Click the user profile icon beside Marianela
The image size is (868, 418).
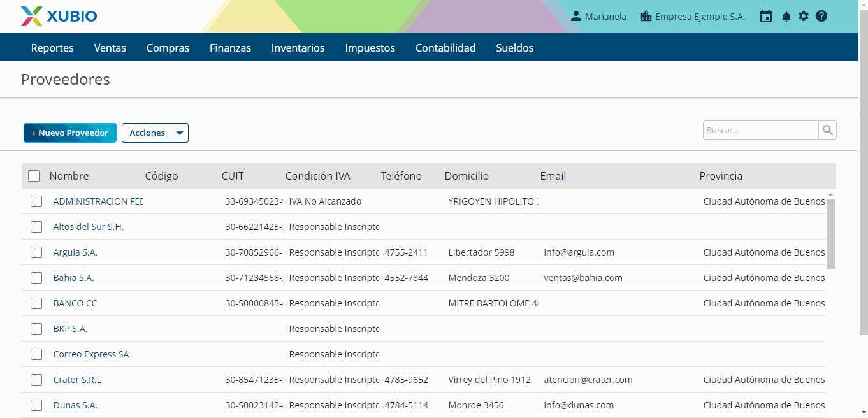(576, 17)
